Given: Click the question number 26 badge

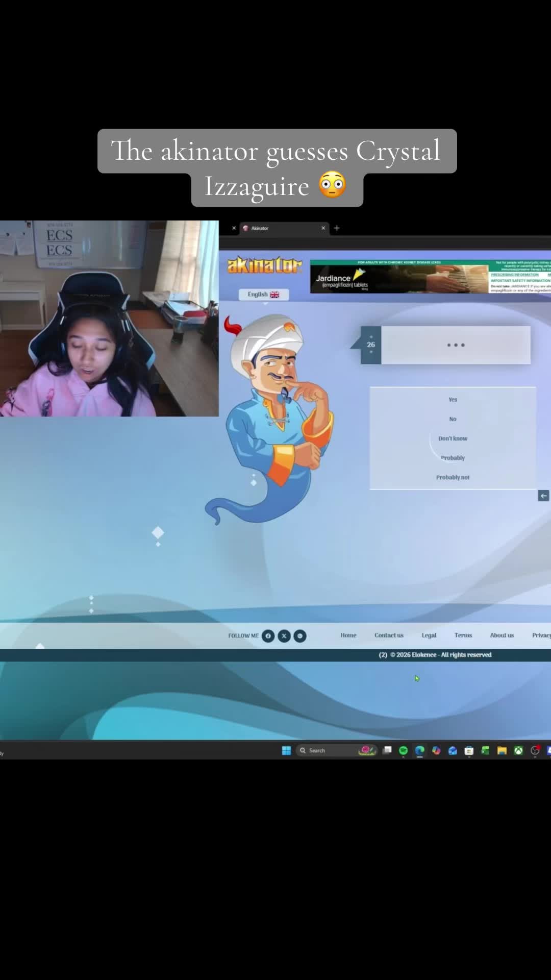Looking at the screenshot, I should [x=371, y=345].
